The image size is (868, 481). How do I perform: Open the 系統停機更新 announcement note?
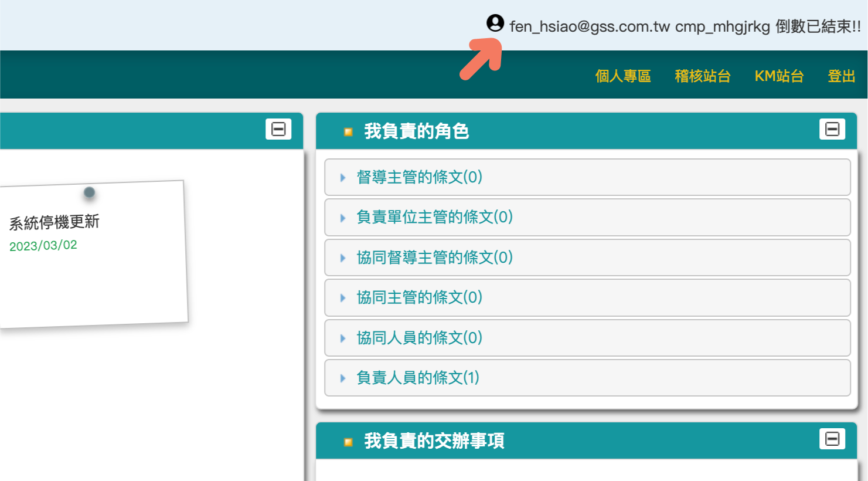click(55, 222)
